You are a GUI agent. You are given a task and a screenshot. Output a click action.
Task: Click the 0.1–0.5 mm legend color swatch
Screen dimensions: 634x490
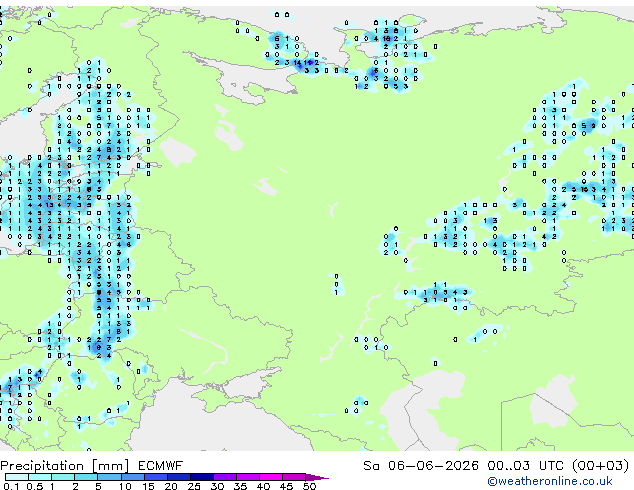pos(17,477)
